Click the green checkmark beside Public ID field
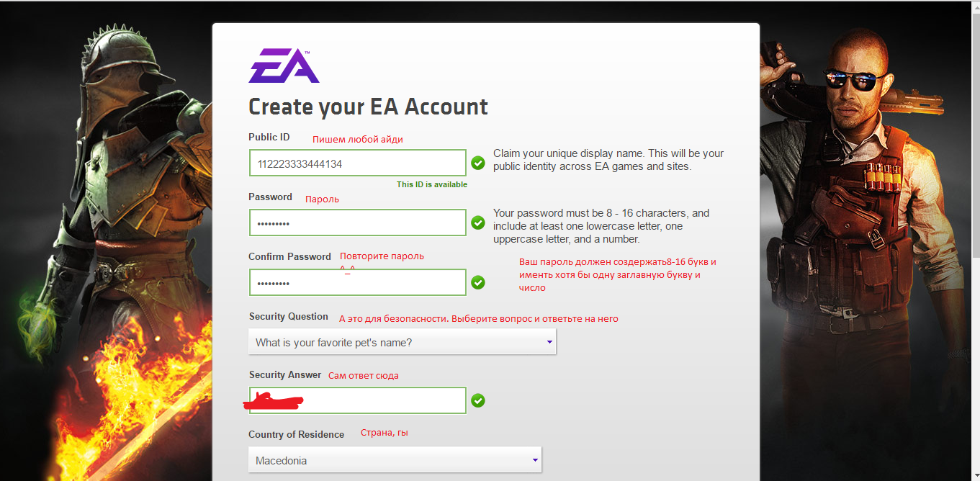 point(478,163)
